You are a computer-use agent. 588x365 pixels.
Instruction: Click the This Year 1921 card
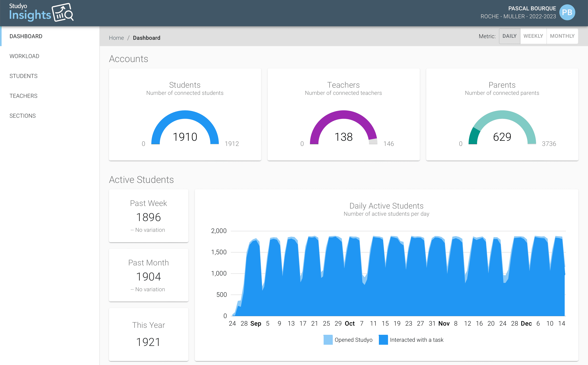point(148,334)
